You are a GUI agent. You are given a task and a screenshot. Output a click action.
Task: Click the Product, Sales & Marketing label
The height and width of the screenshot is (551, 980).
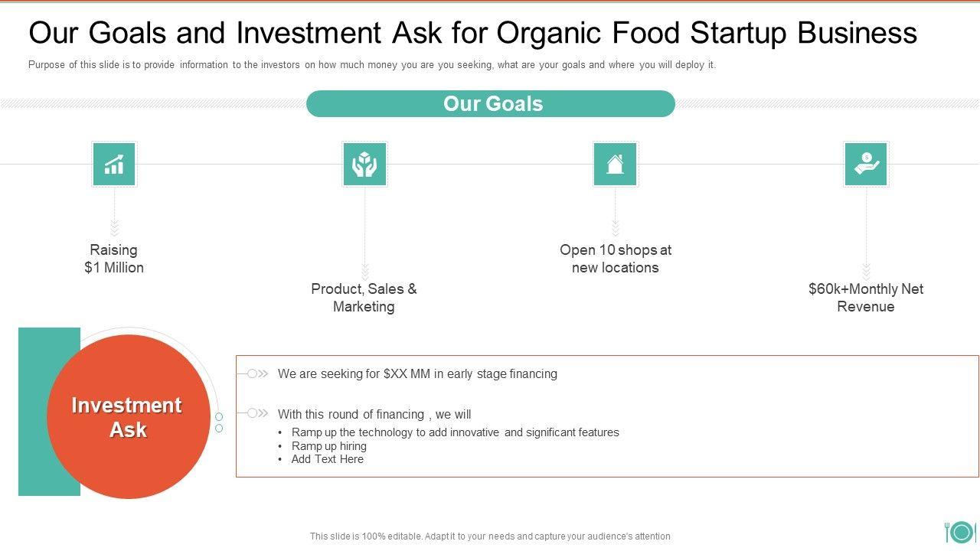click(x=364, y=298)
